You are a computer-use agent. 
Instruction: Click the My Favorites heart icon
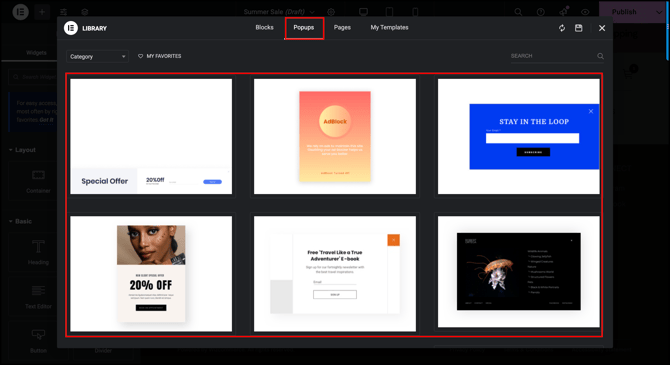click(x=140, y=56)
